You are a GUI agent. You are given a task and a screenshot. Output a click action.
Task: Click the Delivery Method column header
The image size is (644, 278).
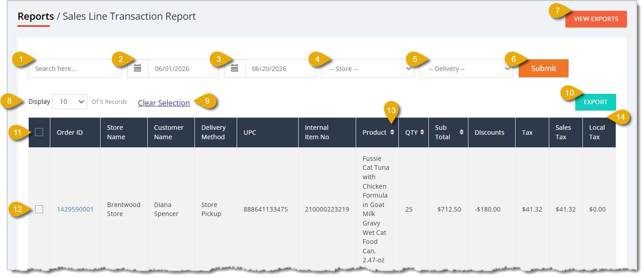pyautogui.click(x=216, y=132)
